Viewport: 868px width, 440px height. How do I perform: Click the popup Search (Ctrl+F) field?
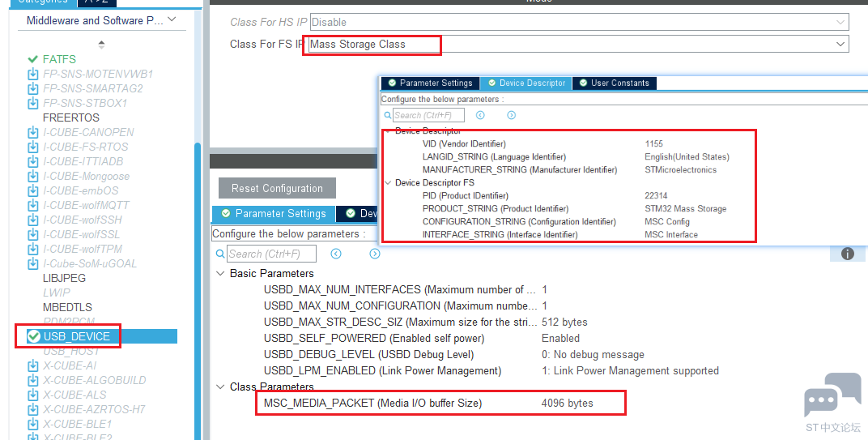coord(428,115)
